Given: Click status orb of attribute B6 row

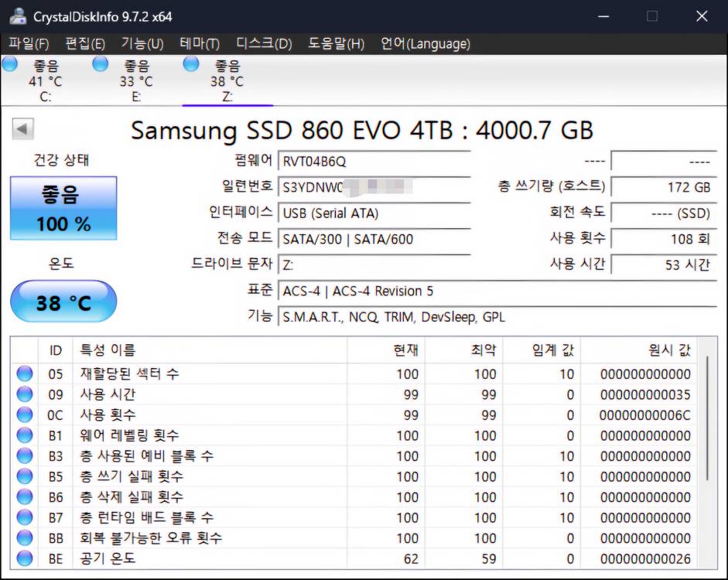Looking at the screenshot, I should (25, 497).
